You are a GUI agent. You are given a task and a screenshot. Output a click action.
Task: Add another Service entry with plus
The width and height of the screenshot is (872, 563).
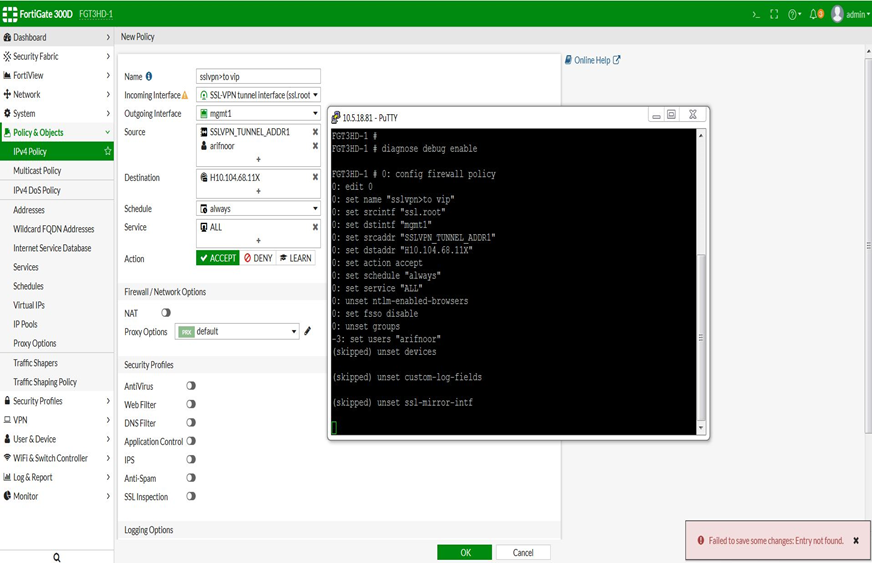[x=258, y=240]
